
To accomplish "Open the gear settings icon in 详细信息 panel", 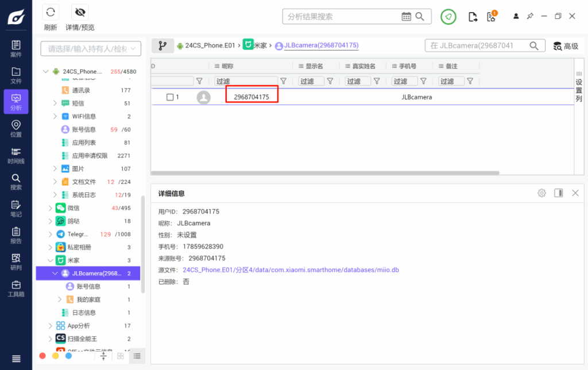I will click(x=541, y=193).
